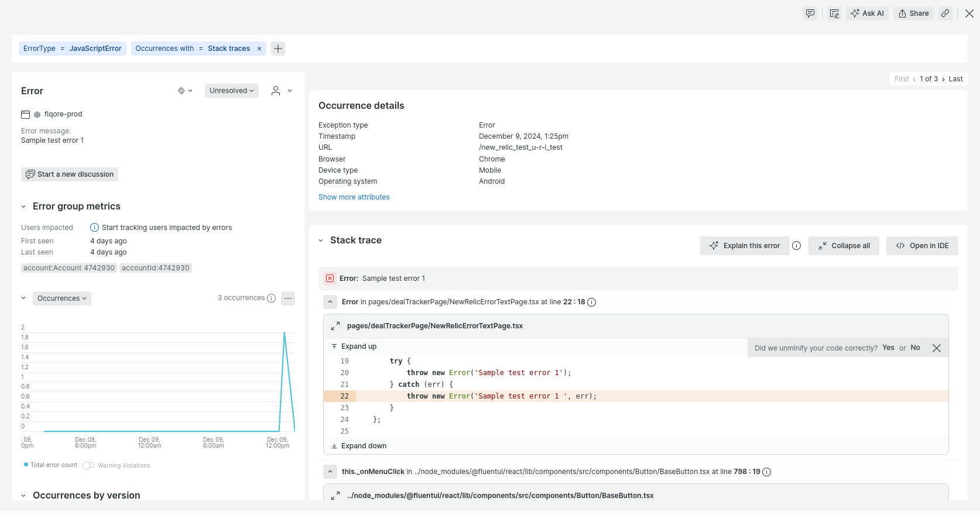Viewport: 980px width, 515px height.
Task: Open the Occurrences metric dropdown
Action: 61,298
